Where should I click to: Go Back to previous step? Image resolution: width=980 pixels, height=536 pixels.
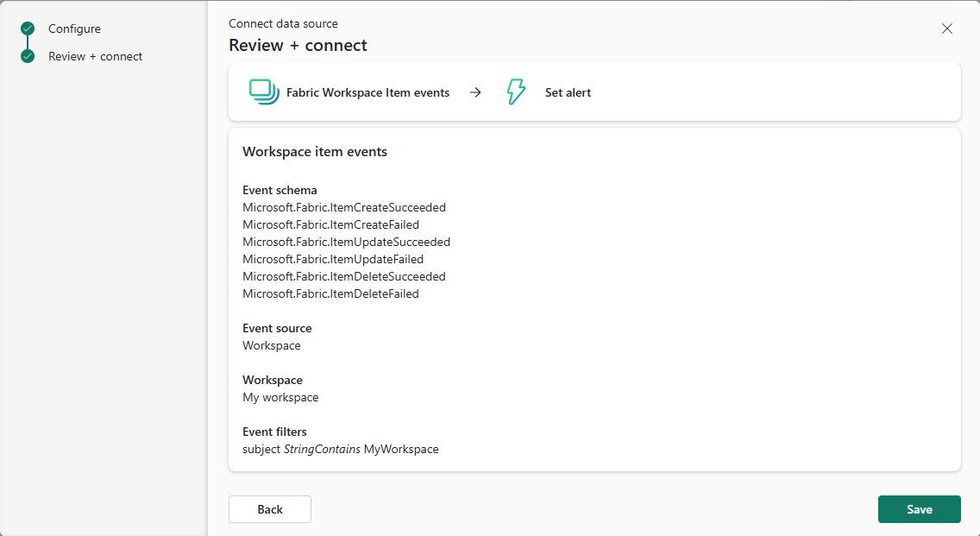(270, 509)
